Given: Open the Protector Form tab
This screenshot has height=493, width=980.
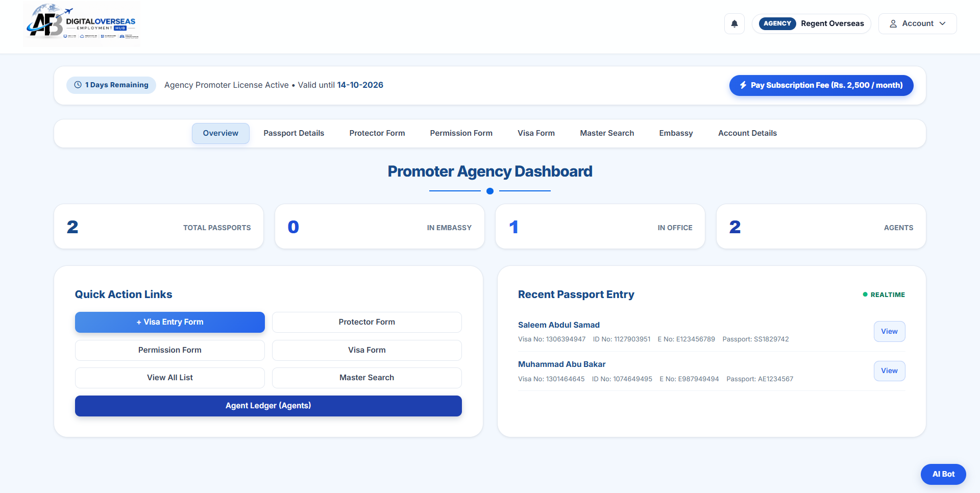Looking at the screenshot, I should [377, 133].
